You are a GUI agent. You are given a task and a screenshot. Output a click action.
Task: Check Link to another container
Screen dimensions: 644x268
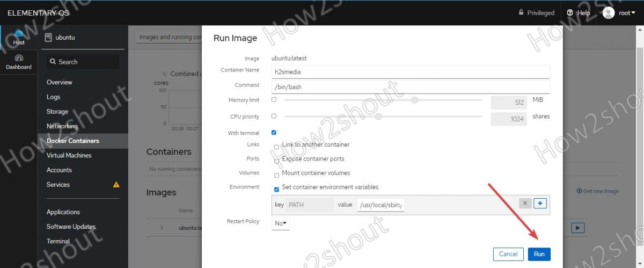click(x=277, y=147)
